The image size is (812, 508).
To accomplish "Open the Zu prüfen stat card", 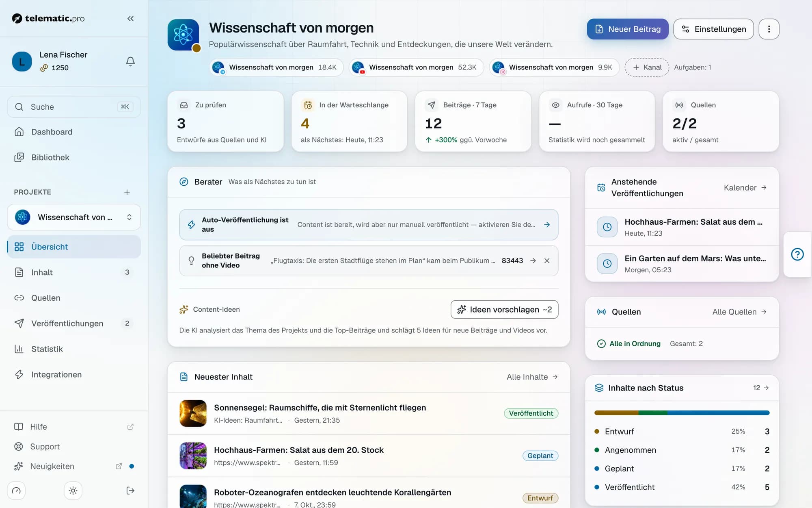I will click(x=225, y=122).
